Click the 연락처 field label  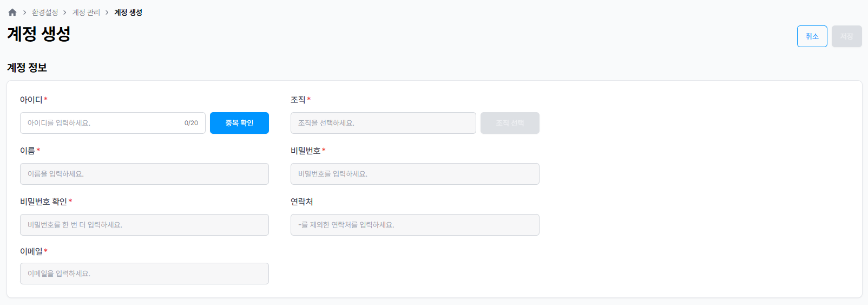point(302,202)
